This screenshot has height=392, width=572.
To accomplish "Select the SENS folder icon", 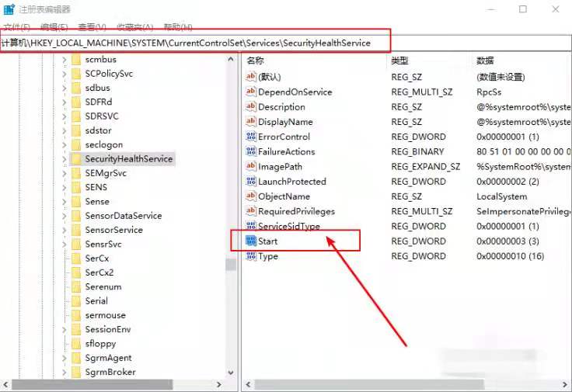I will pos(76,187).
